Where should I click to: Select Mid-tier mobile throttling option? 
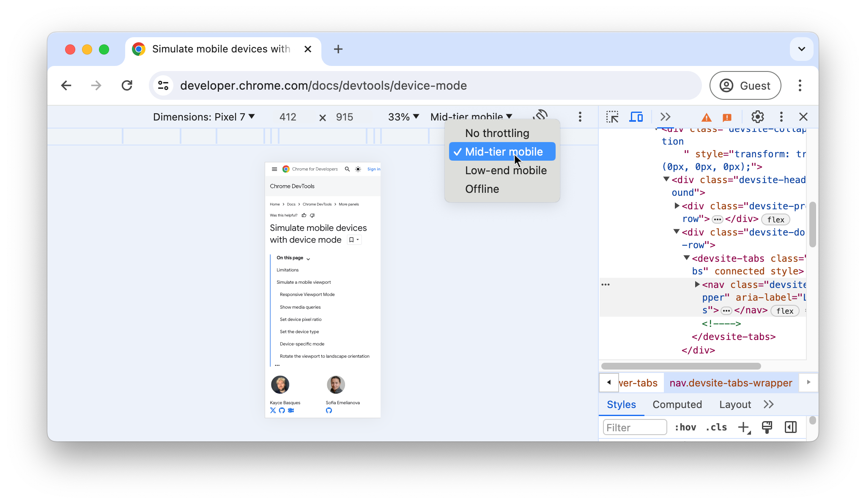(x=503, y=152)
